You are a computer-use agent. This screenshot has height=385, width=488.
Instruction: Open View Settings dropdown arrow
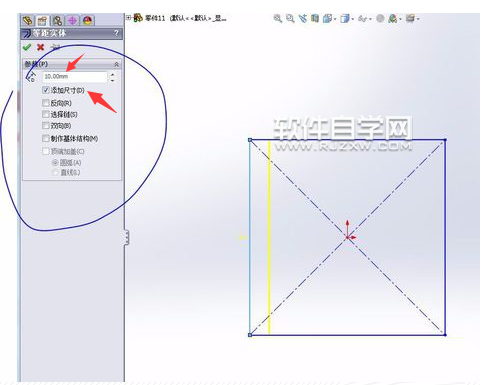418,19
